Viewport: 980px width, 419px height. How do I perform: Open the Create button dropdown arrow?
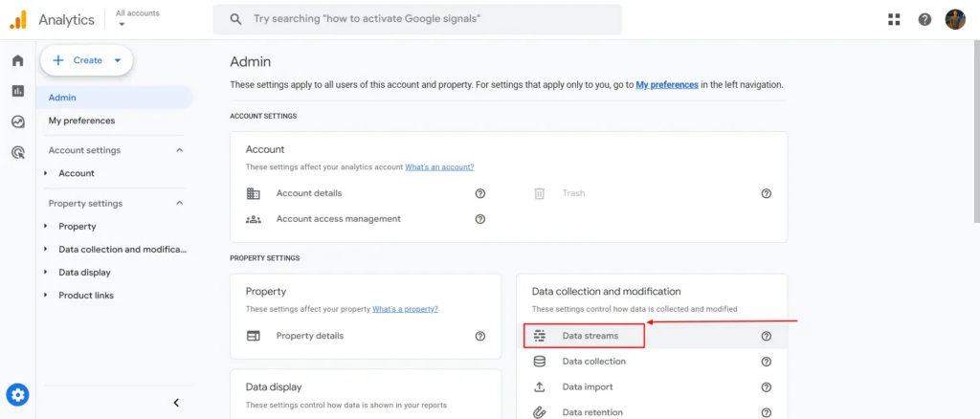click(x=117, y=60)
